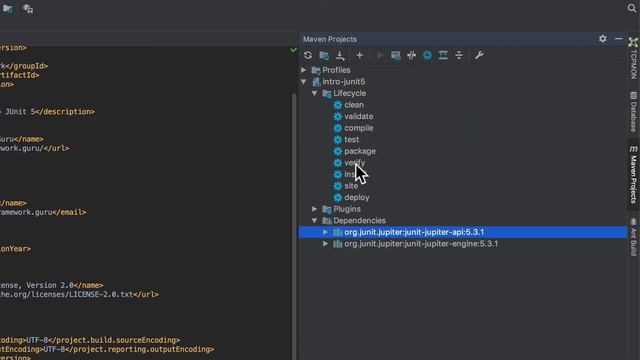This screenshot has width=640, height=360.
Task: Click the Maven Projects panel title
Action: (x=330, y=39)
